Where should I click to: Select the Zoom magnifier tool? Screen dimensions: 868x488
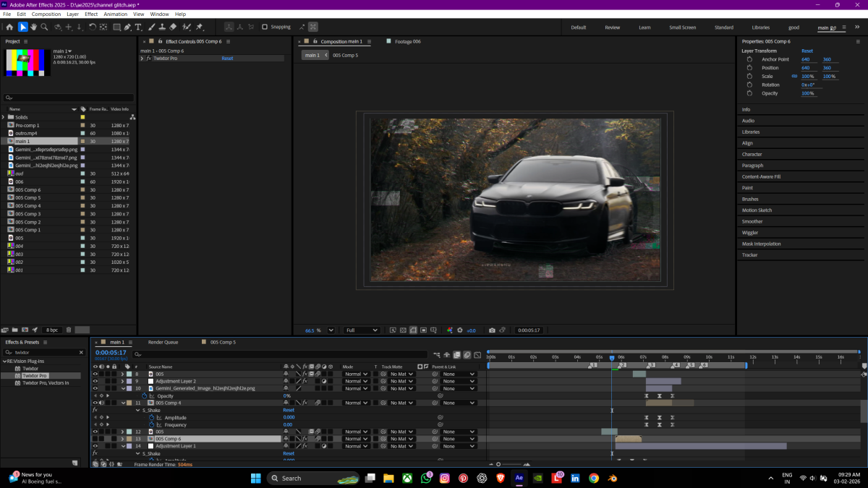45,27
